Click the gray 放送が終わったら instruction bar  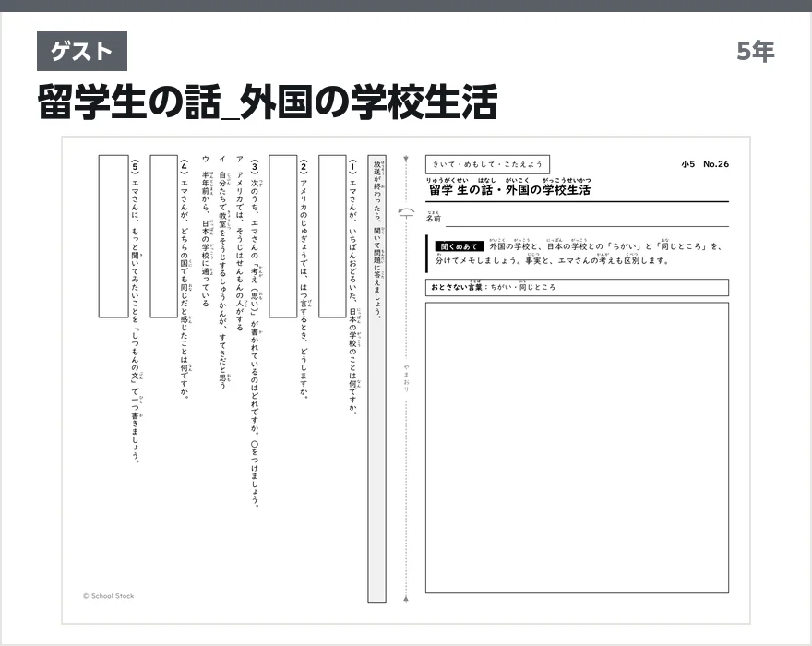point(377,378)
